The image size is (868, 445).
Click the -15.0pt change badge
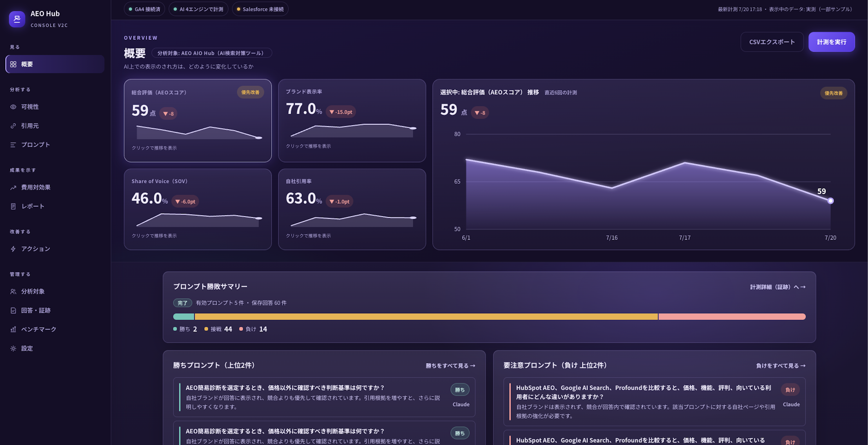[341, 112]
